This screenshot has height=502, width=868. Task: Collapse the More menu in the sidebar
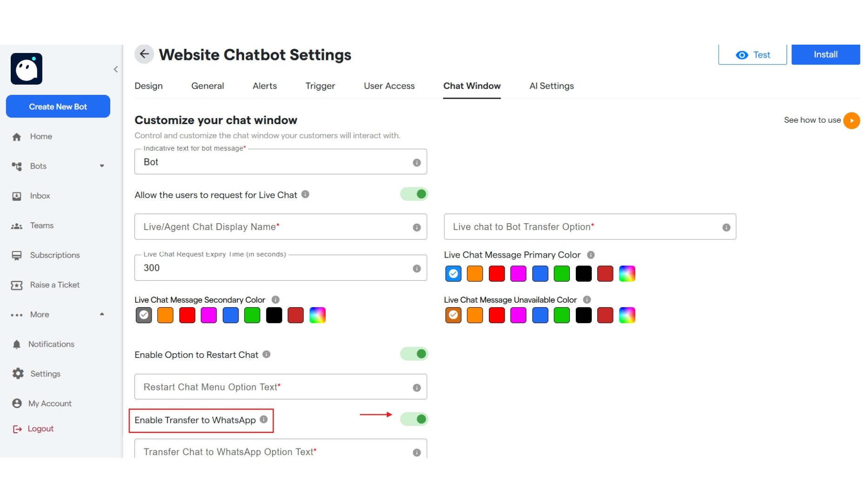tap(102, 314)
